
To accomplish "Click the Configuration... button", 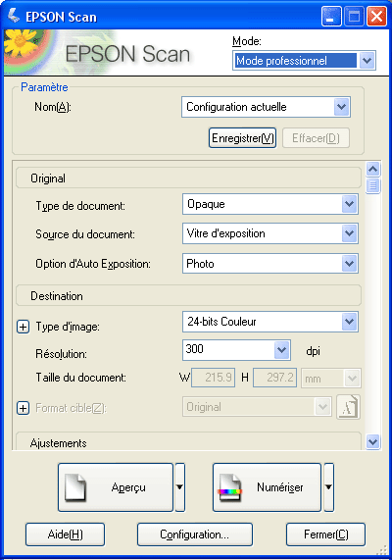I will pos(195,535).
